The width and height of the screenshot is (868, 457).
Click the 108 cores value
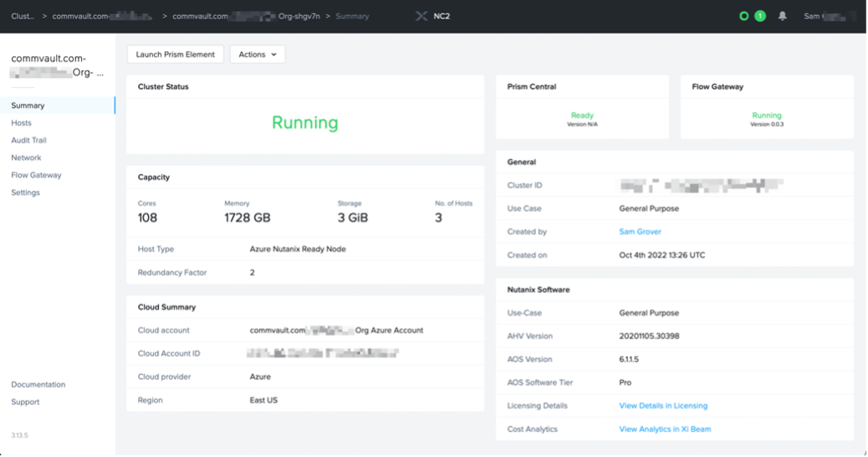147,218
